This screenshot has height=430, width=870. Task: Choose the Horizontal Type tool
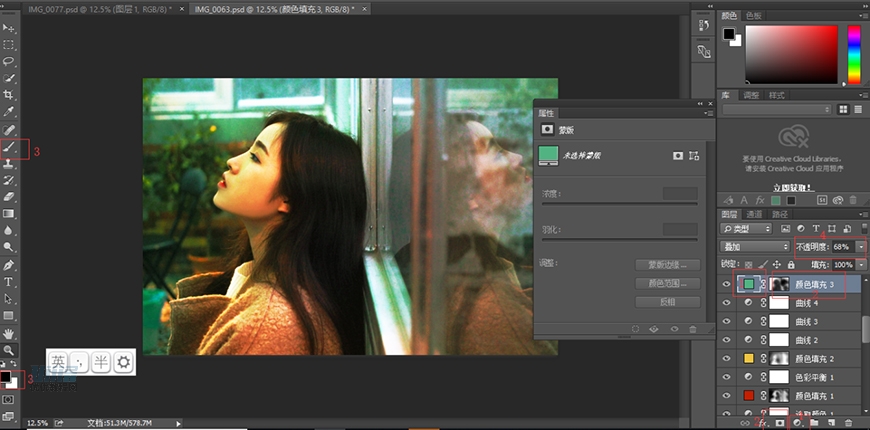(x=9, y=282)
